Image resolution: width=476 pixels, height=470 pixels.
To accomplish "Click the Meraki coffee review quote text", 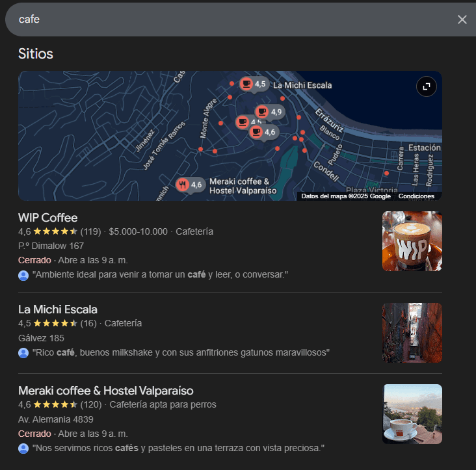I will click(178, 449).
